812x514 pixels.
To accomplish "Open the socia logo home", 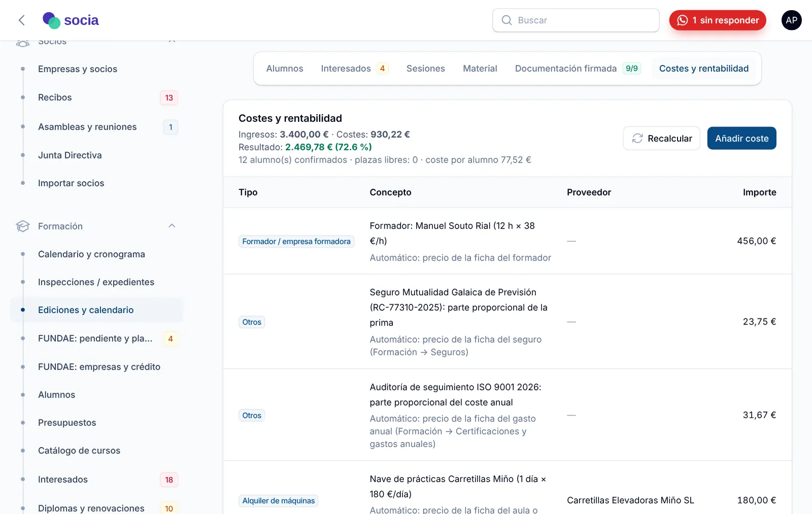I will click(71, 20).
